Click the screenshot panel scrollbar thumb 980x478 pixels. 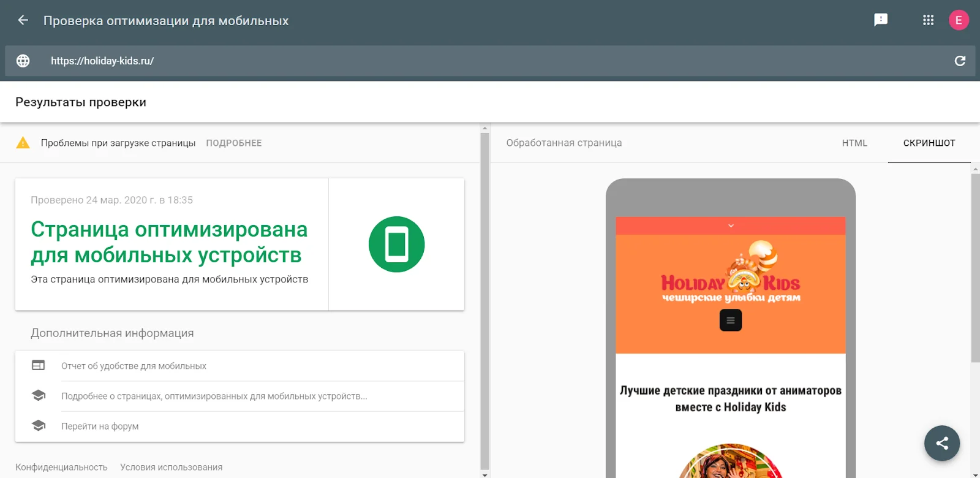[x=976, y=268]
